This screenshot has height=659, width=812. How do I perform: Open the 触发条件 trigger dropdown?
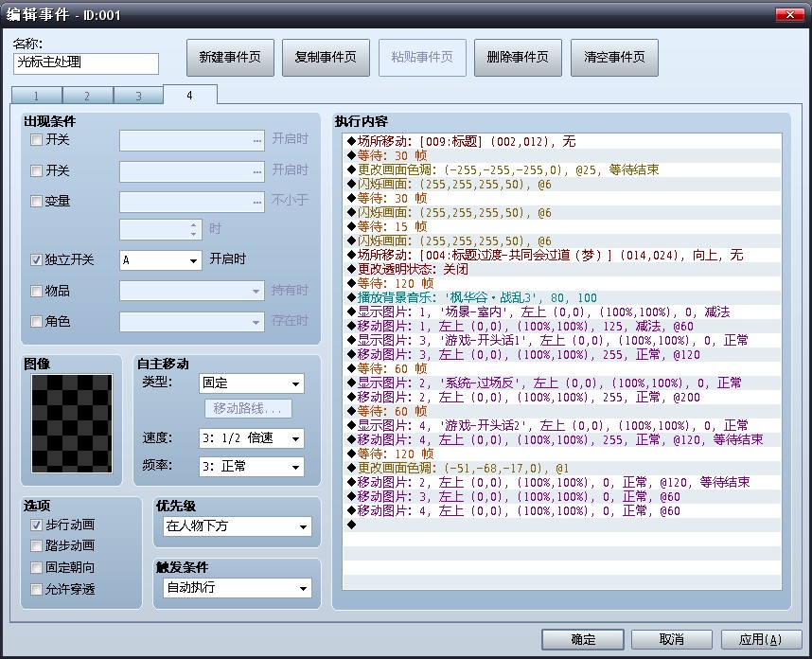coord(238,588)
